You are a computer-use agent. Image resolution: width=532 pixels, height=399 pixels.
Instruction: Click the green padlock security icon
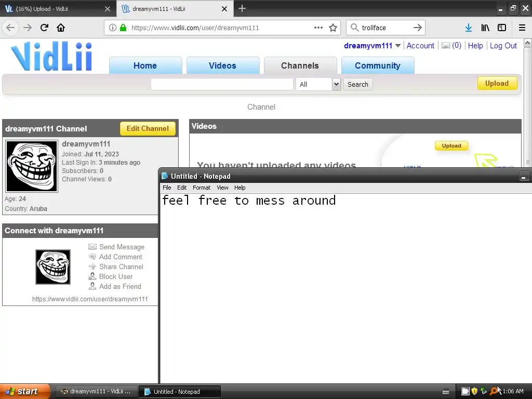click(x=123, y=28)
